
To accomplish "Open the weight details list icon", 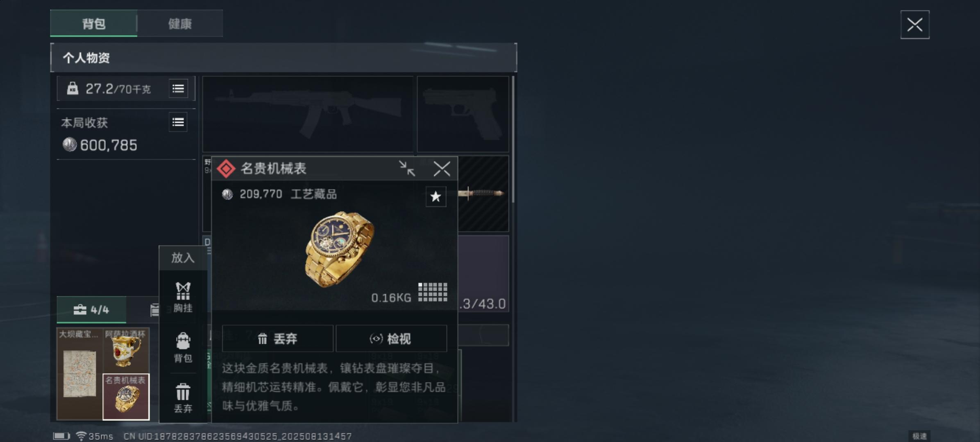I will click(178, 88).
